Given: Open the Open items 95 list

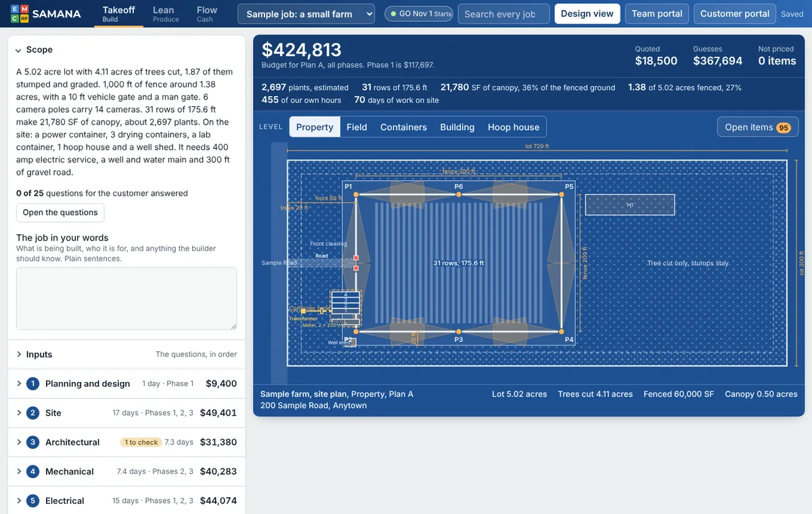Looking at the screenshot, I should [x=758, y=127].
